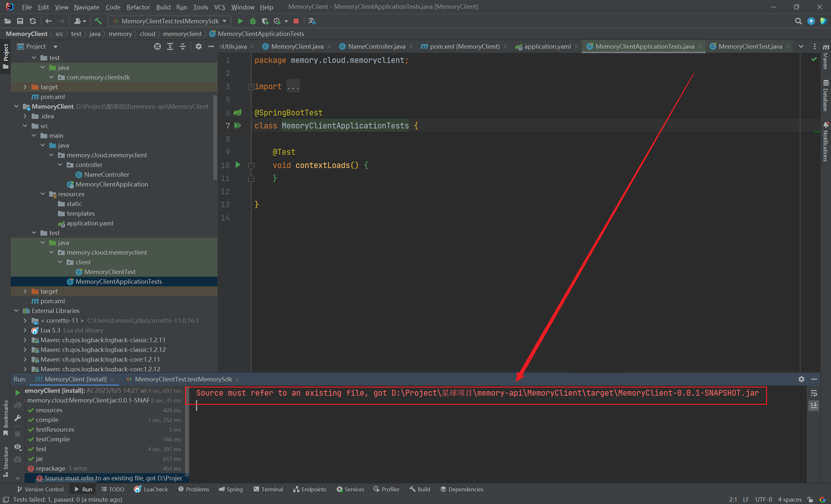Click Collapse All icon in Project panel
This screenshot has width=831, height=504.
(x=182, y=46)
